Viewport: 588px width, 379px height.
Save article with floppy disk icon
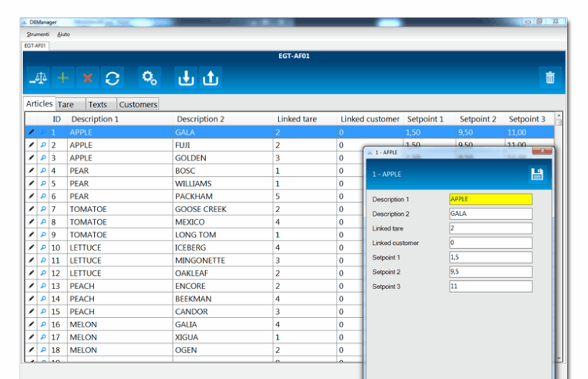(537, 175)
